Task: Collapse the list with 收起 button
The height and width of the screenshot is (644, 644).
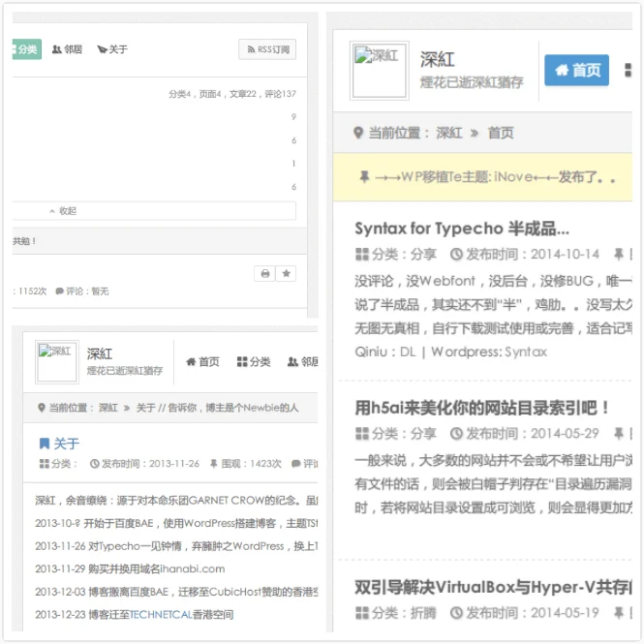Action: pos(154,211)
